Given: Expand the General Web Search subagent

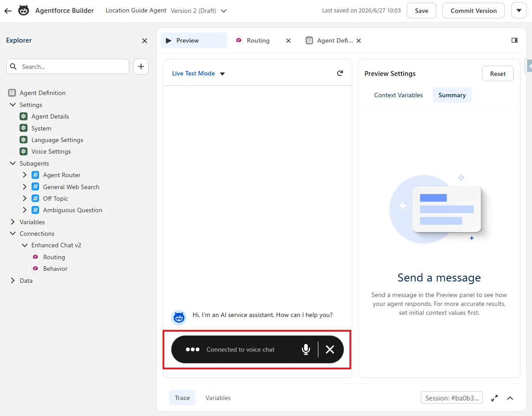Looking at the screenshot, I should pyautogui.click(x=24, y=186).
